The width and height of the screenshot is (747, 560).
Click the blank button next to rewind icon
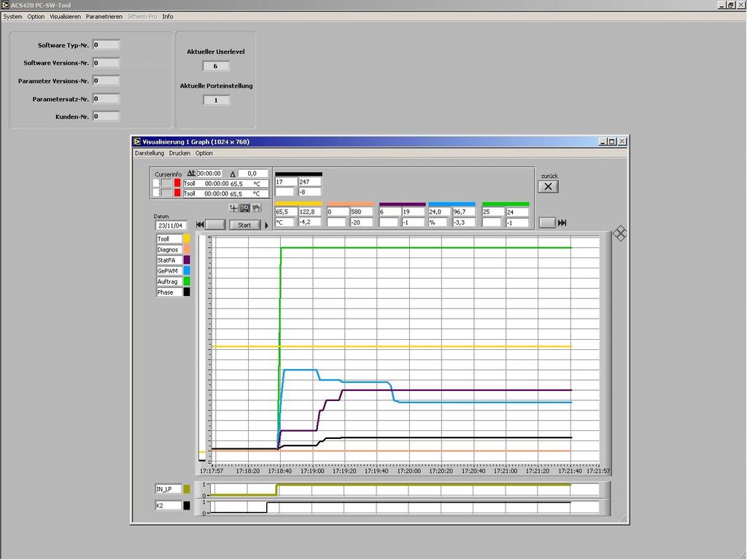(215, 225)
